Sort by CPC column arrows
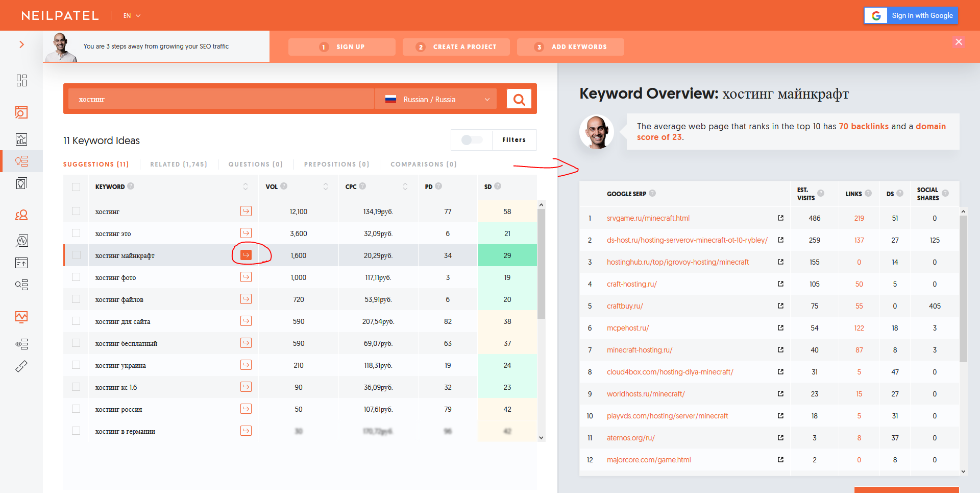 [405, 186]
